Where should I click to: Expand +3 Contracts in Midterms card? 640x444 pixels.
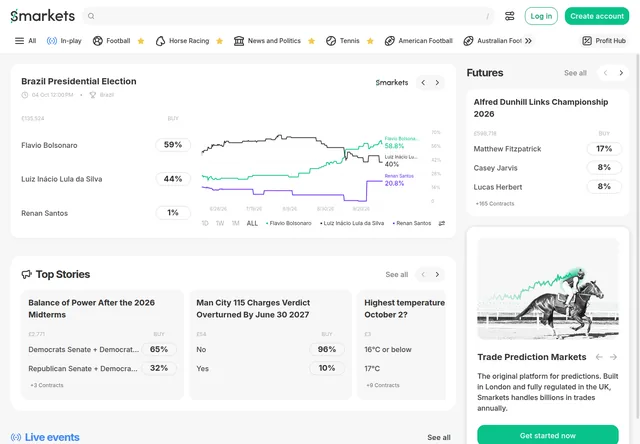[47, 385]
